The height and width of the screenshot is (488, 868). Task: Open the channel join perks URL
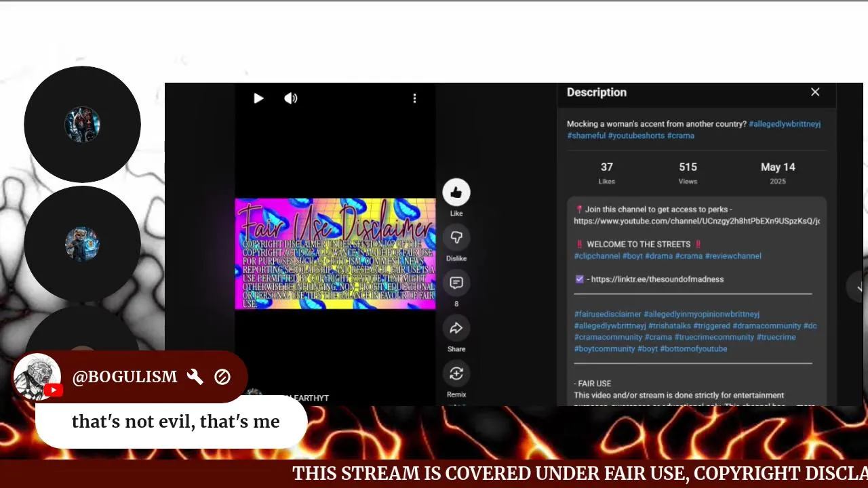(x=696, y=221)
